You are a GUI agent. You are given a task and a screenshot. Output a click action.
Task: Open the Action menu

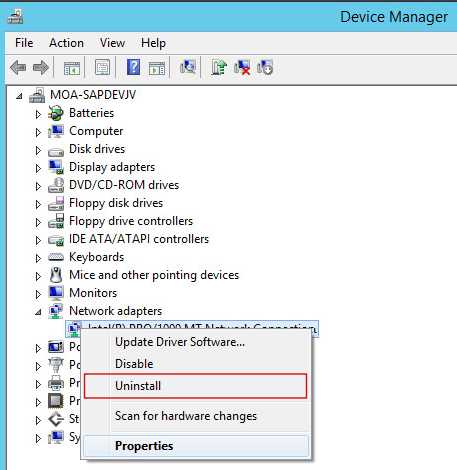66,43
